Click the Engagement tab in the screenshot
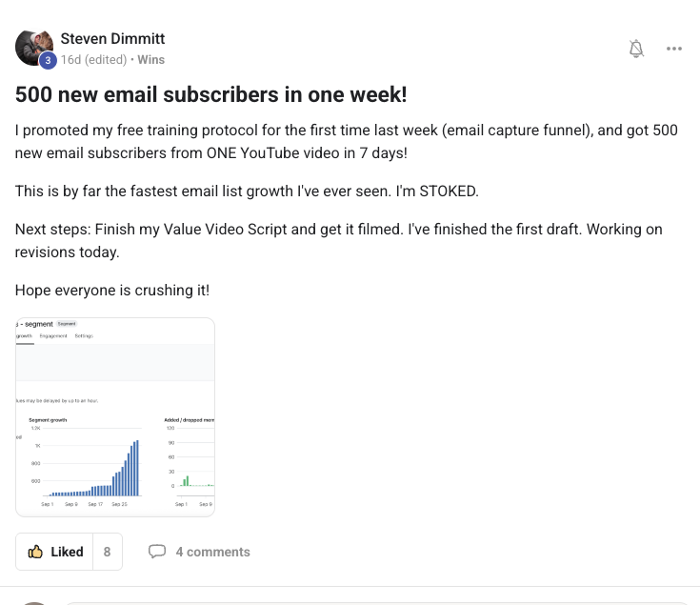This screenshot has height=605, width=700. (53, 336)
